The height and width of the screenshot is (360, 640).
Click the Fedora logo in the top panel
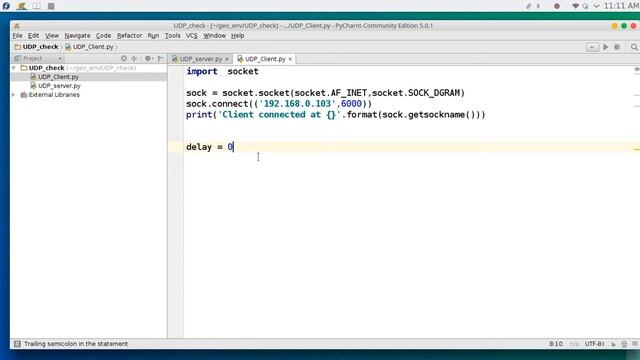tap(6, 6)
